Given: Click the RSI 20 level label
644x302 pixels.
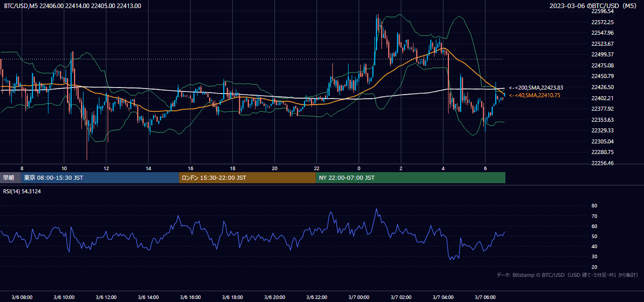Looking at the screenshot, I should coord(594,267).
